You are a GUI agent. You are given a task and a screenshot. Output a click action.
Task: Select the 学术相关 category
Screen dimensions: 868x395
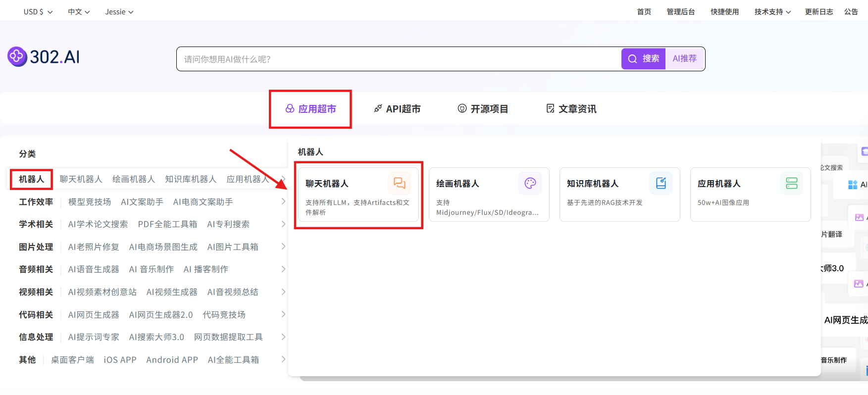(x=36, y=224)
